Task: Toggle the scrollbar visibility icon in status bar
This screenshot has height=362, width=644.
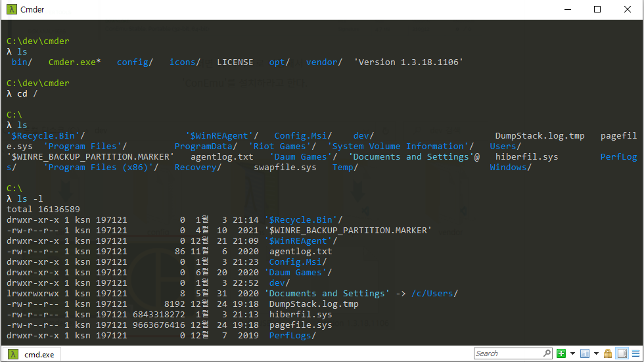Action: point(622,353)
